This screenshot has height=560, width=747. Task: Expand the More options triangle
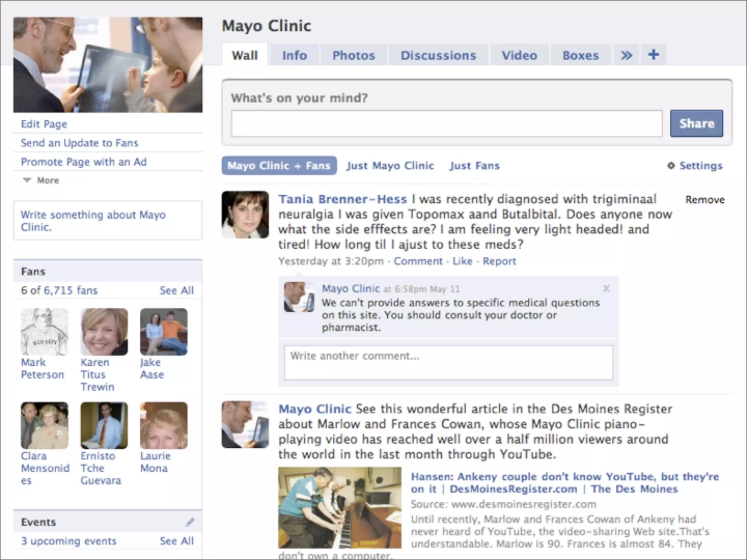coord(27,180)
